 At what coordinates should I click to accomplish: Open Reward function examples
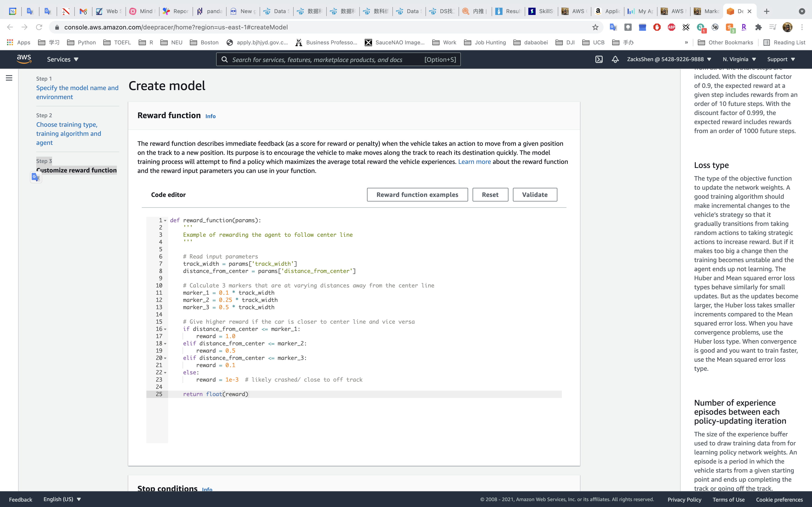coord(417,194)
